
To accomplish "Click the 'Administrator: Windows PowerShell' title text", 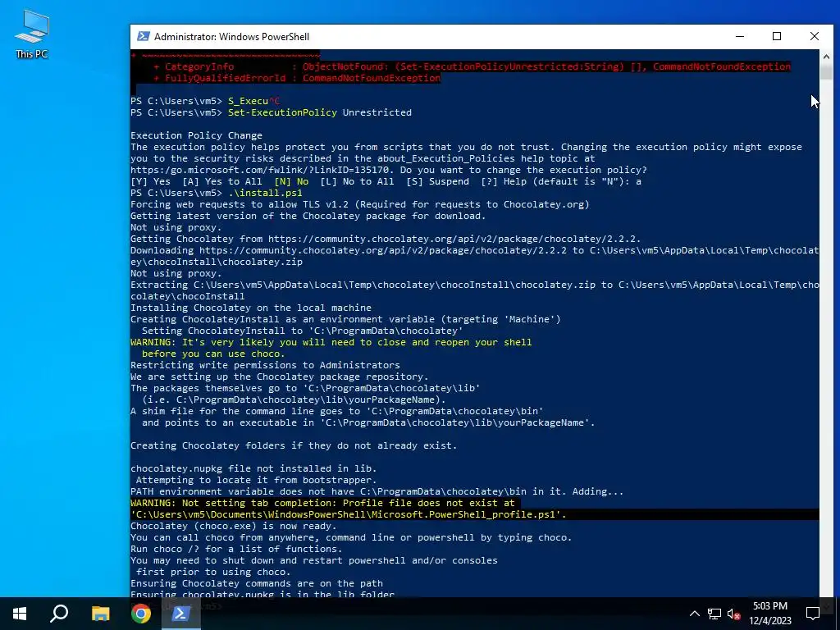I will pos(231,36).
